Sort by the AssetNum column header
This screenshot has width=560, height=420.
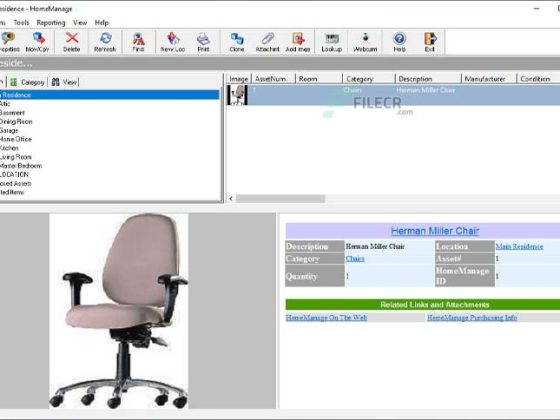pyautogui.click(x=274, y=79)
